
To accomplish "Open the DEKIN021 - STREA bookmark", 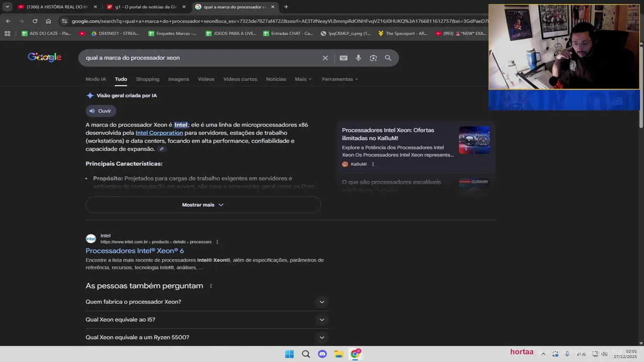I will click(x=115, y=34).
